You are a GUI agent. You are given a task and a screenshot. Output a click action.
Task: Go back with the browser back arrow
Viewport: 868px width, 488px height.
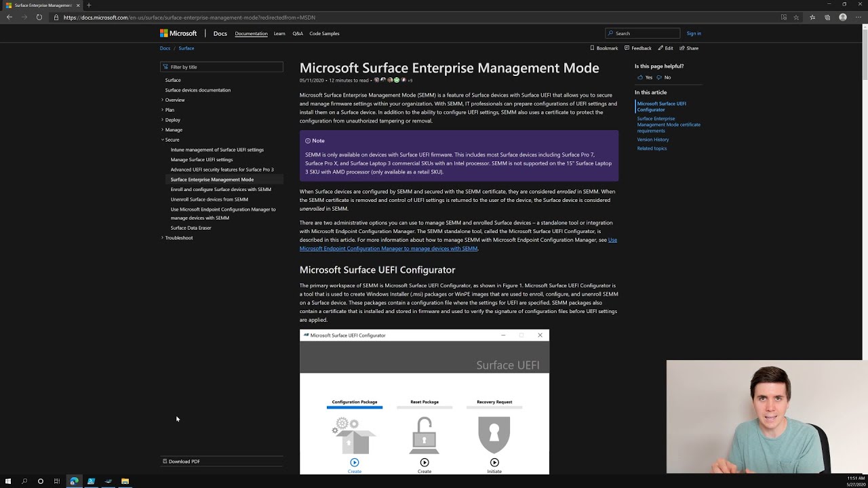tap(9, 17)
